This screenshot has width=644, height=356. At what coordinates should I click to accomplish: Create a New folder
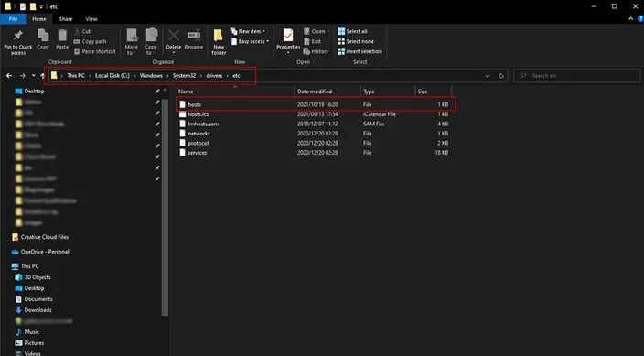219,41
